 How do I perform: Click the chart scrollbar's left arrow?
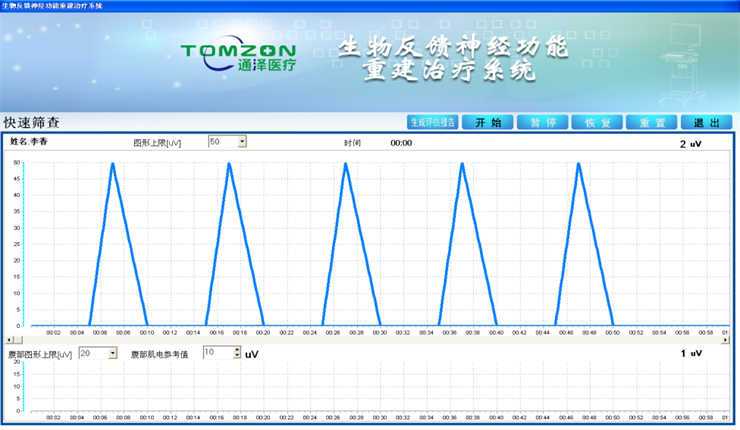[8, 340]
